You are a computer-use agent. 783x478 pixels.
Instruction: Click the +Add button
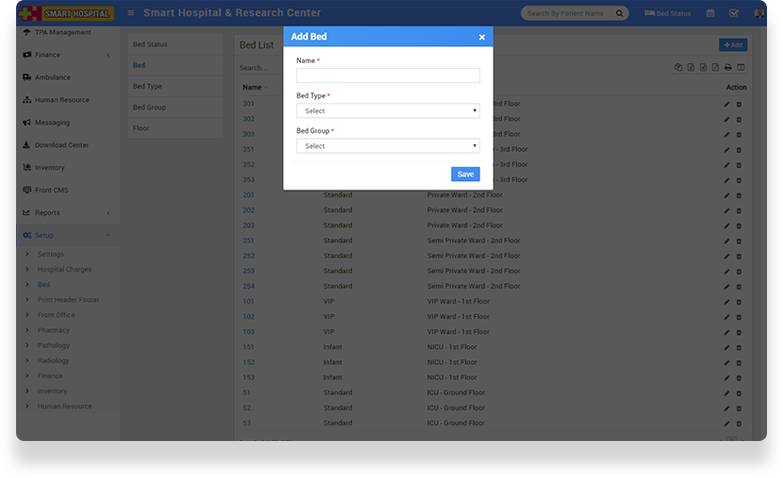click(732, 45)
